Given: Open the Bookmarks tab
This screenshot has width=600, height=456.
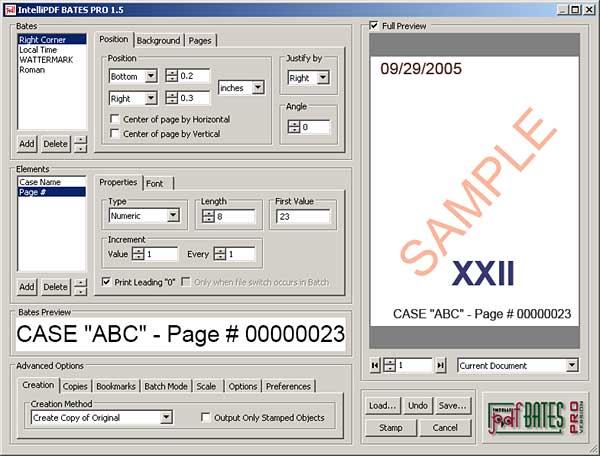Looking at the screenshot, I should coord(116,386).
